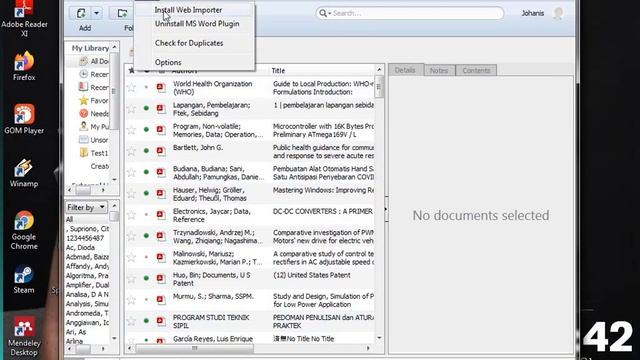Open PDF icon of Lapangan, Pembelajaran row
This screenshot has height=360, width=640.
pyautogui.click(x=161, y=109)
